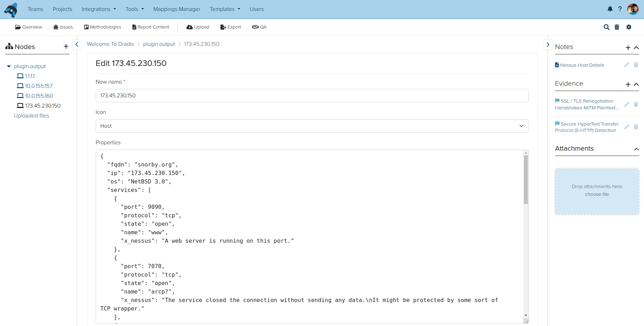Open Report Content

point(151,27)
